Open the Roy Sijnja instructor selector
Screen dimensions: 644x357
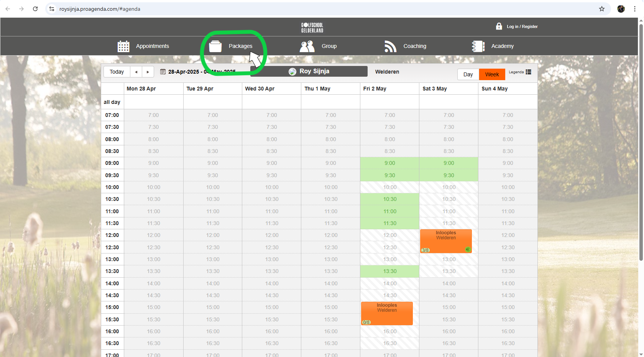coord(309,71)
